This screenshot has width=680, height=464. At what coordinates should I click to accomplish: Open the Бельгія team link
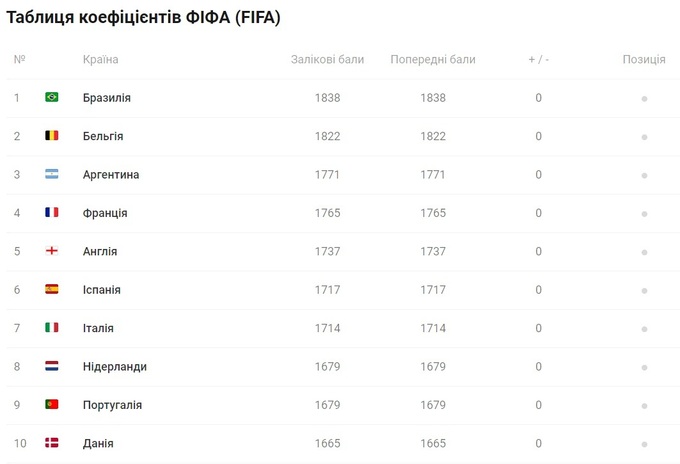[103, 136]
